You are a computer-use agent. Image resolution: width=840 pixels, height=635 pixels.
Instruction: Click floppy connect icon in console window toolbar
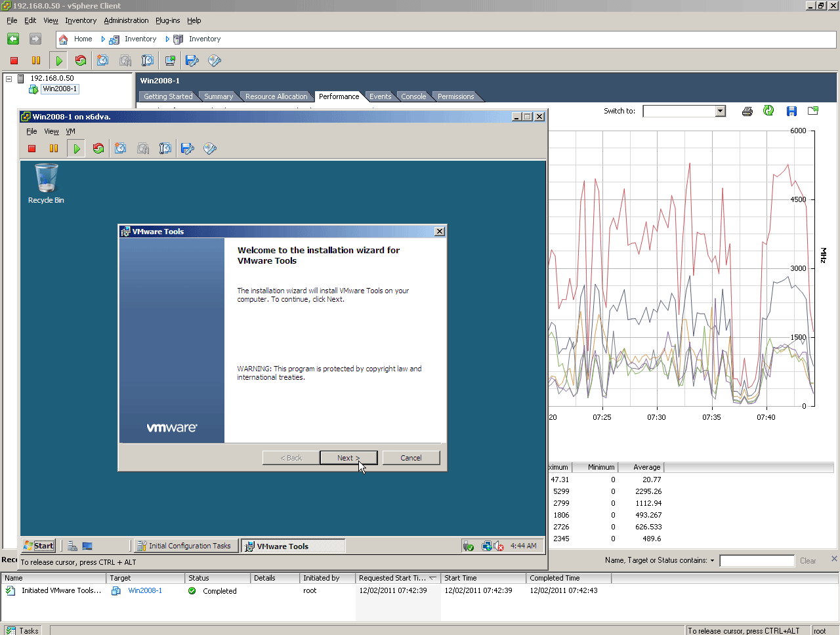(188, 148)
